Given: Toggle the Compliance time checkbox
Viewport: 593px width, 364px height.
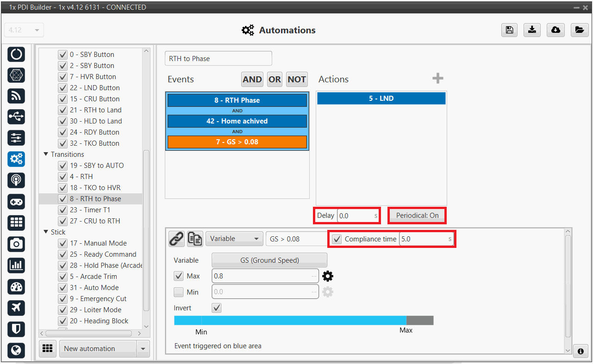Looking at the screenshot, I should tap(337, 239).
